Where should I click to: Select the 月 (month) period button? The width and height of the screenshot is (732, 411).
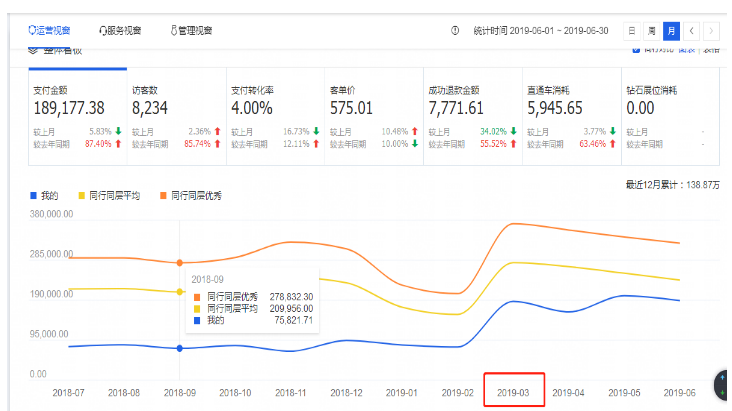[x=671, y=31]
